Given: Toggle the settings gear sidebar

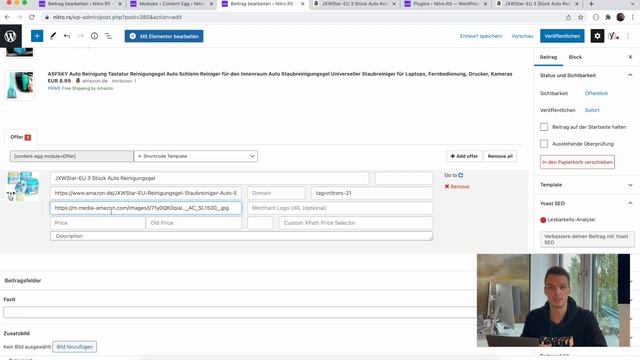Looking at the screenshot, I should [x=597, y=36].
